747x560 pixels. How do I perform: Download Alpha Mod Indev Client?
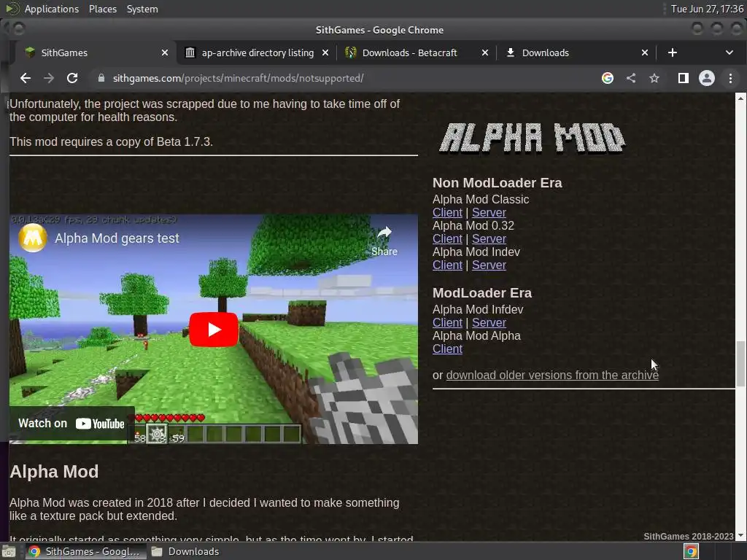[447, 265]
